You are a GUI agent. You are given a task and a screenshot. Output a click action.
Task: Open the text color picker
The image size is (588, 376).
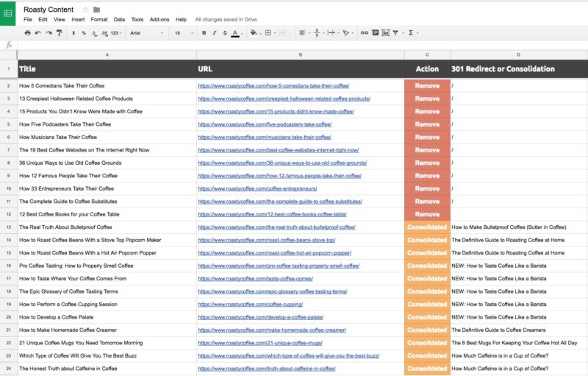click(235, 33)
